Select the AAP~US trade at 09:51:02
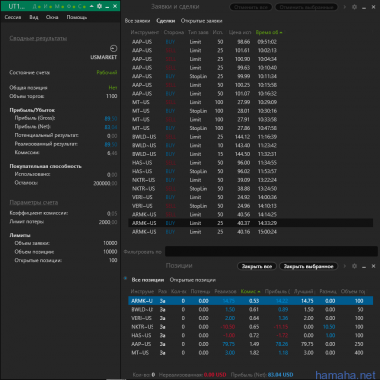Viewport: 380px width, 380px height. point(250,42)
